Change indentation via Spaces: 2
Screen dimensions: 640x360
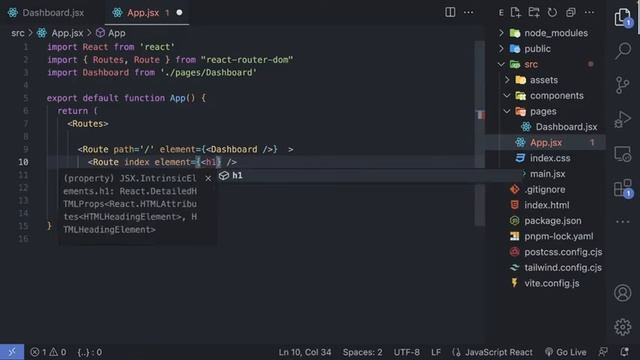pyautogui.click(x=362, y=352)
